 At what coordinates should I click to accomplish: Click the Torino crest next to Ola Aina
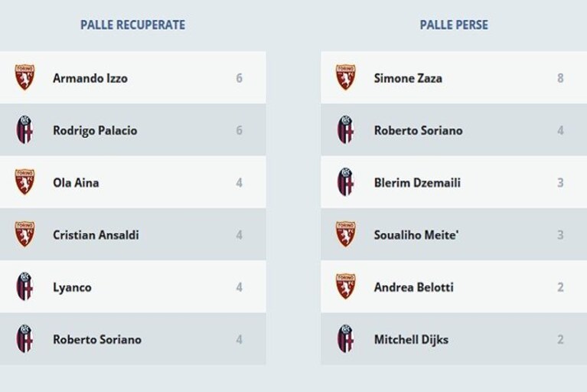(x=24, y=182)
